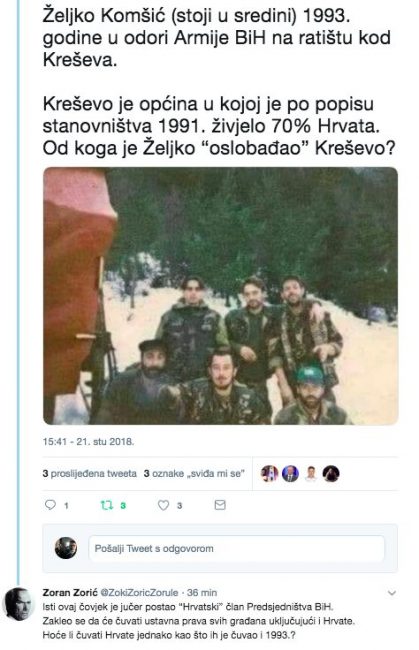The image size is (419, 650).
Task: Open fourth dark liker avatar
Action: pyautogui.click(x=331, y=473)
